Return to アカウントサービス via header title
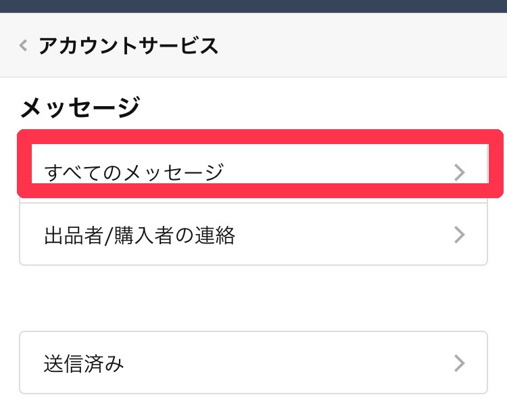 (128, 46)
